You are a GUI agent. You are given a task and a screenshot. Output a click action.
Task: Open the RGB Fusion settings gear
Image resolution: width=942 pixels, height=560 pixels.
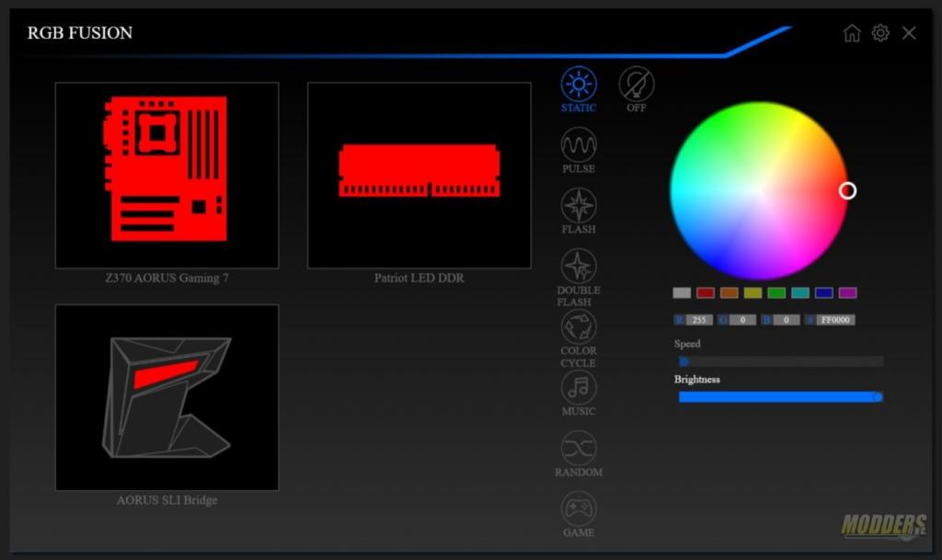pyautogui.click(x=880, y=32)
